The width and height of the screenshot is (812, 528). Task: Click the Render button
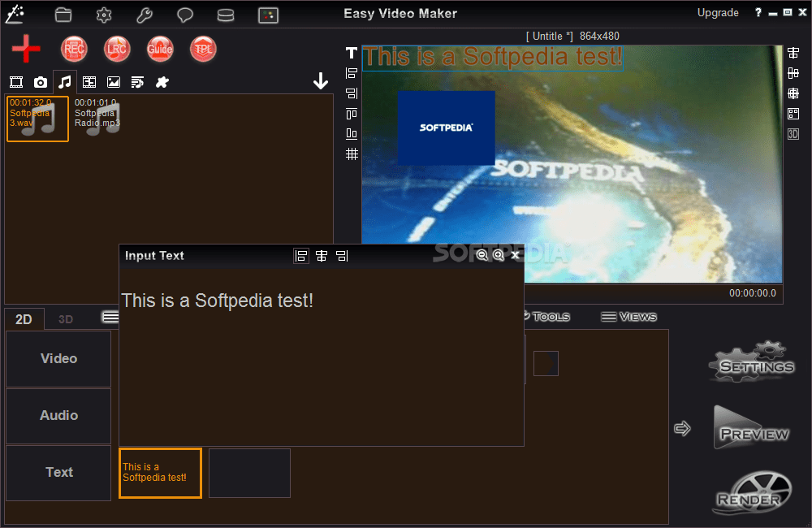click(x=750, y=493)
